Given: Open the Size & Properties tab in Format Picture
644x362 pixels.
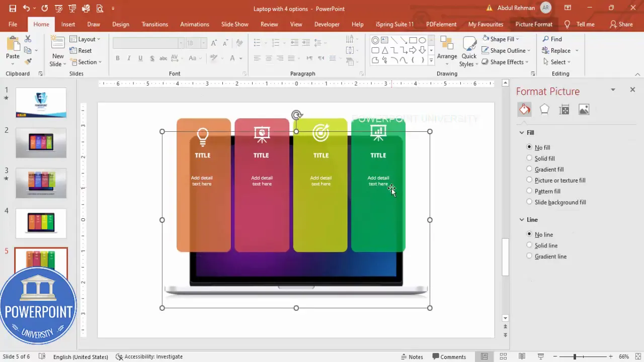Looking at the screenshot, I should (564, 109).
